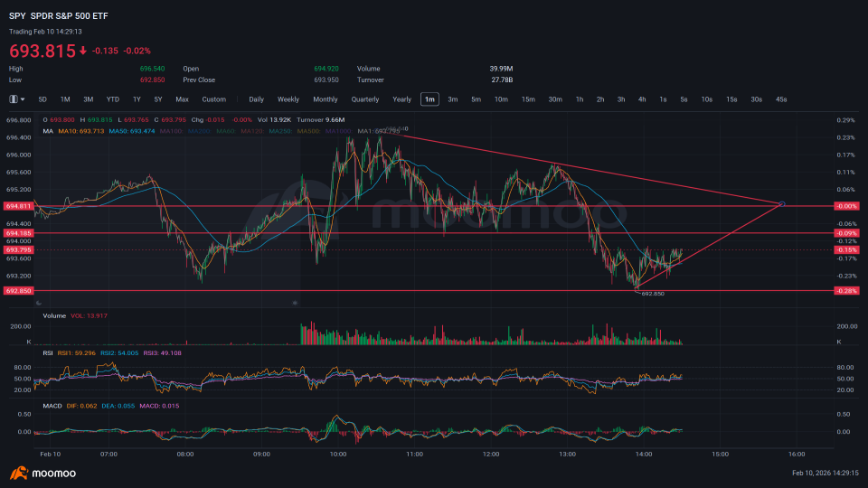Switch to the 3M range
Image resolution: width=868 pixels, height=488 pixels.
(x=88, y=99)
